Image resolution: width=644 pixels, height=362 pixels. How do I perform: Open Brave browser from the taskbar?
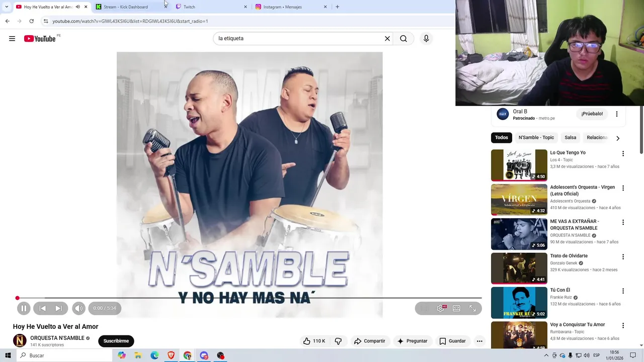[x=171, y=355]
